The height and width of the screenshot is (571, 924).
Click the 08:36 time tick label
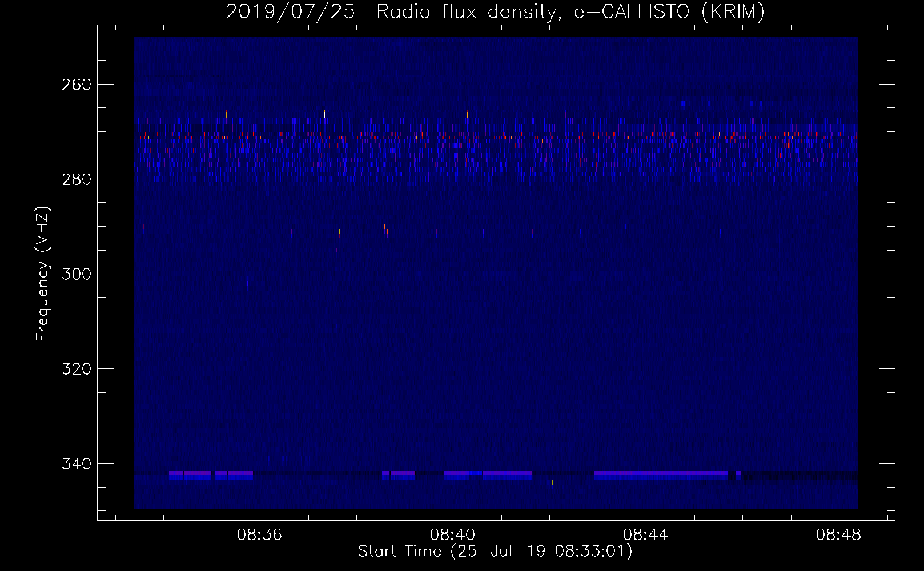click(260, 535)
